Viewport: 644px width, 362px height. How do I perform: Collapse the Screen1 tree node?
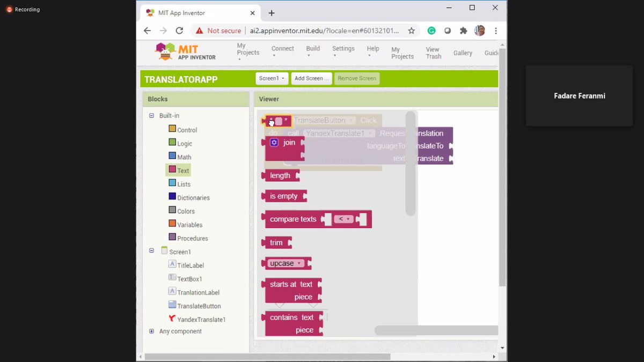[151, 250]
